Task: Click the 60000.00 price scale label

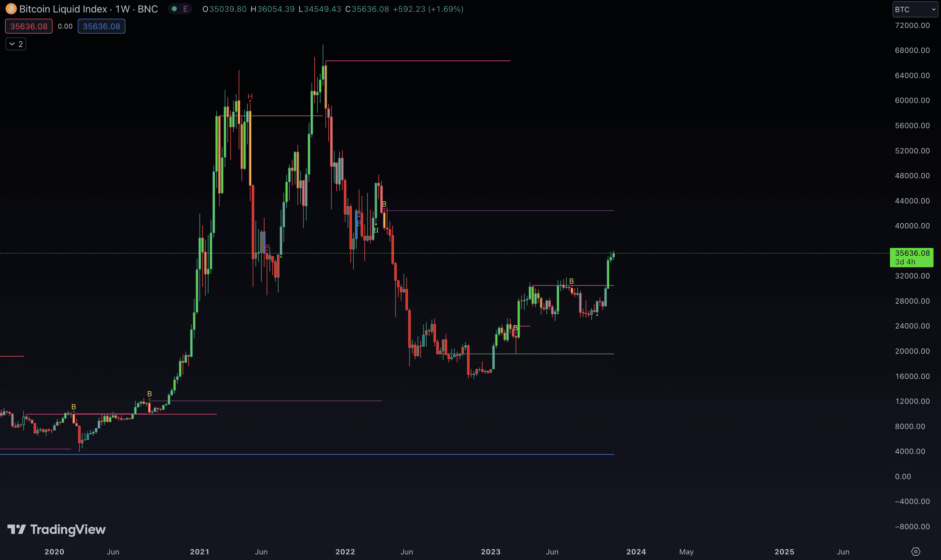Action: [912, 100]
